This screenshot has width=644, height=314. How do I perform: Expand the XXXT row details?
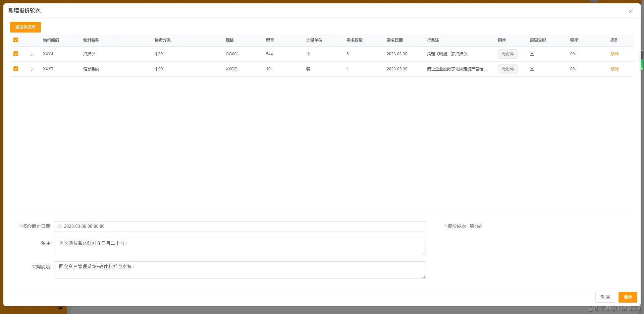(32, 69)
